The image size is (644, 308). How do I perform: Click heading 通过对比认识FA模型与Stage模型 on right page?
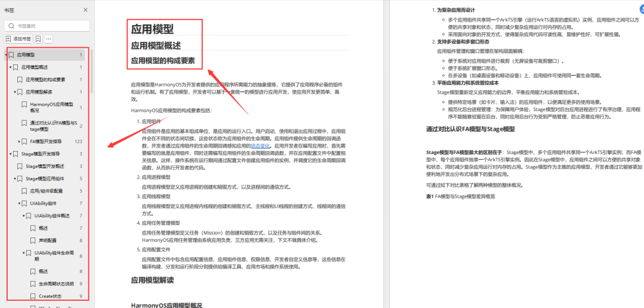click(x=470, y=129)
